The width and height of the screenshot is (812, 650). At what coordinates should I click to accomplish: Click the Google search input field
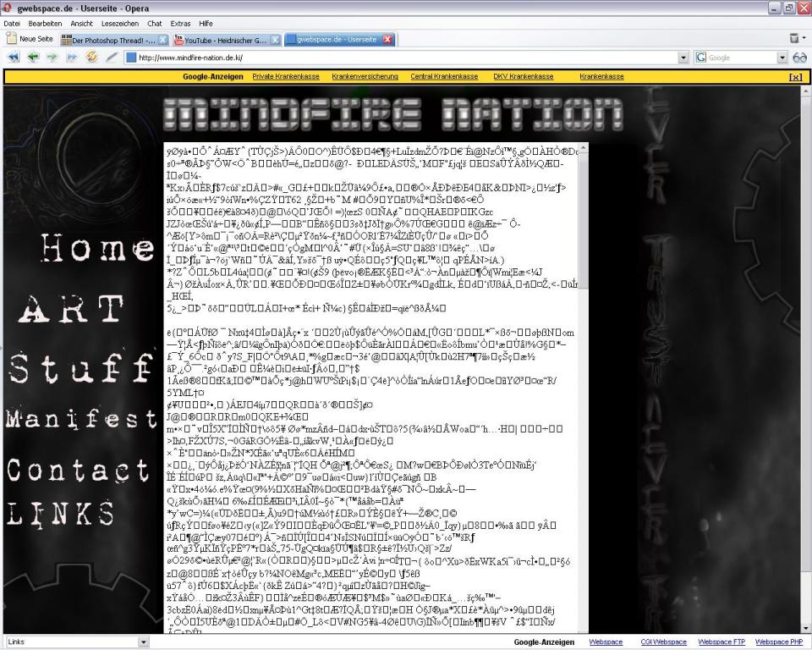point(742,58)
